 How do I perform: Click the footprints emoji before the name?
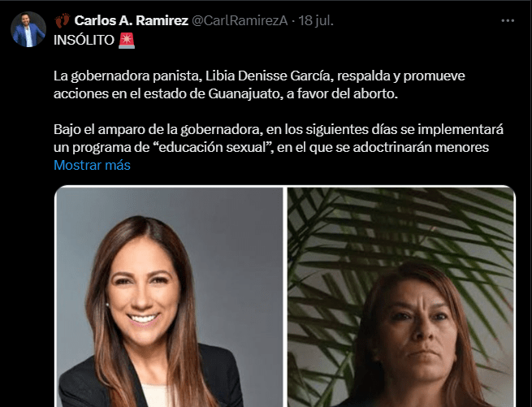point(63,20)
